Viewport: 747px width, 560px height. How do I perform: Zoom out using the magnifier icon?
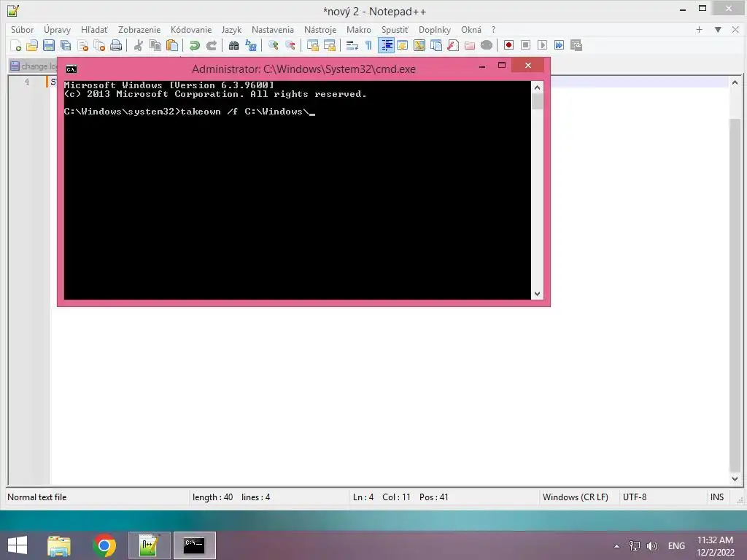[290, 45]
